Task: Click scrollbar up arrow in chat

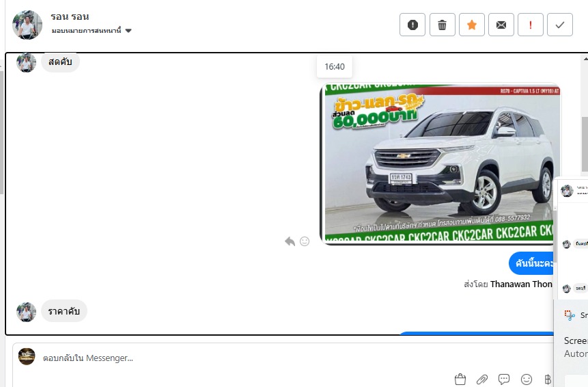Action: click(x=585, y=59)
